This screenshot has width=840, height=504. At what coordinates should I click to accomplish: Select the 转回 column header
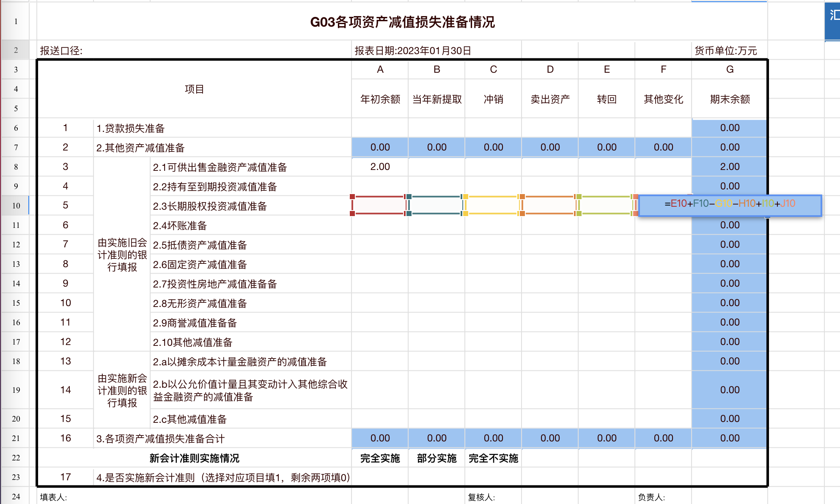(x=607, y=99)
